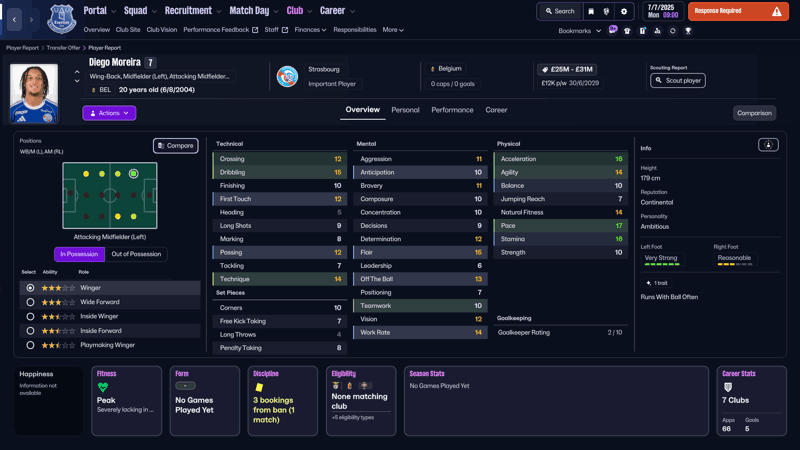800x450 pixels.
Task: Click the yellow card Discipline icon
Action: click(259, 387)
